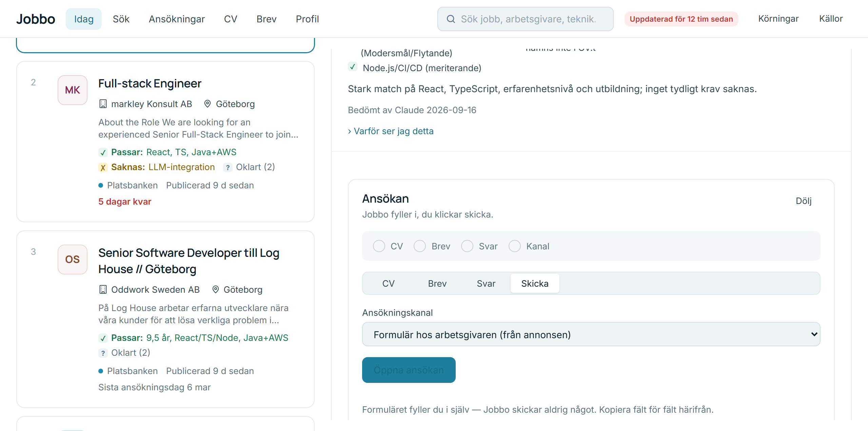
Task: Hide the Ansökan panel with Dölj
Action: click(x=804, y=201)
